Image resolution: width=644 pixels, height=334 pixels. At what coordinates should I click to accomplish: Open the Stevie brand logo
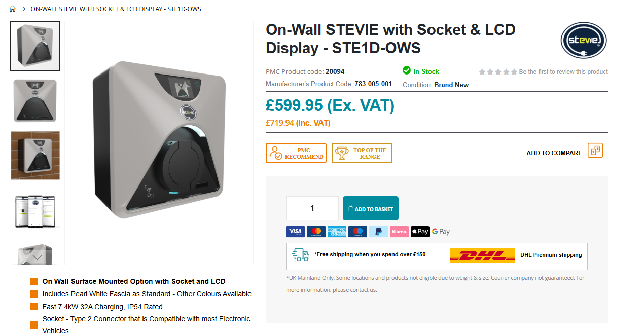coord(583,41)
